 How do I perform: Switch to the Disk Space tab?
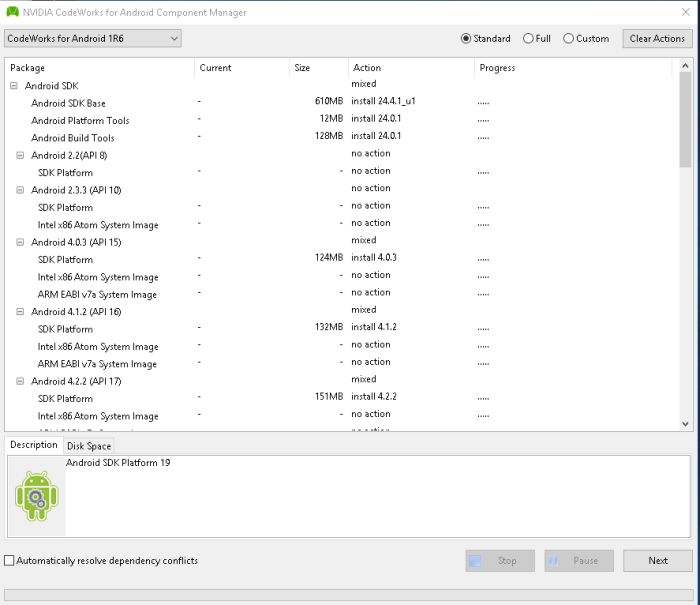click(89, 446)
